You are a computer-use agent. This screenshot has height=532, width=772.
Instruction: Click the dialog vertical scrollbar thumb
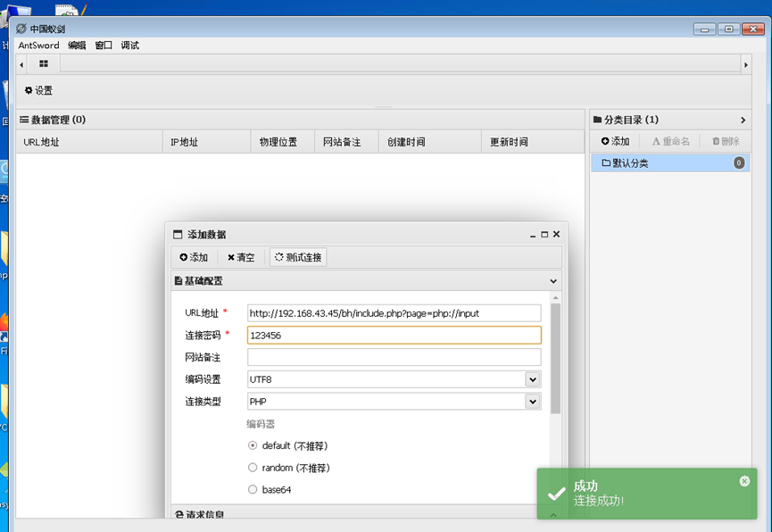click(x=555, y=359)
